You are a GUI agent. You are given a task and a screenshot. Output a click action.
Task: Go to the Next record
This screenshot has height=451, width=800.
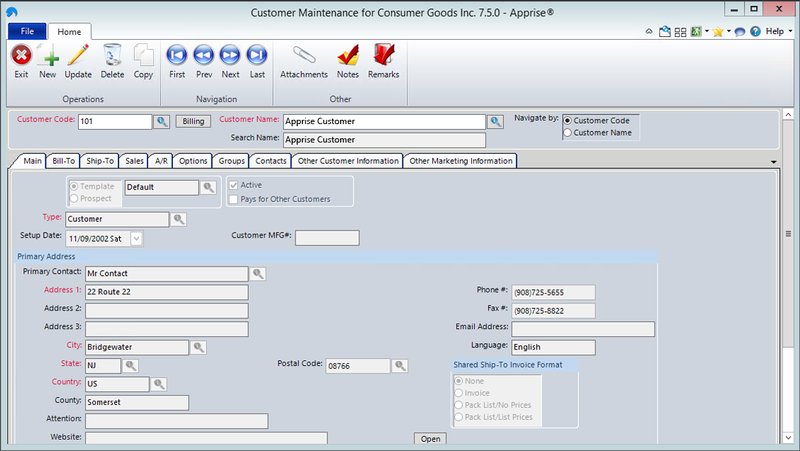tap(230, 55)
